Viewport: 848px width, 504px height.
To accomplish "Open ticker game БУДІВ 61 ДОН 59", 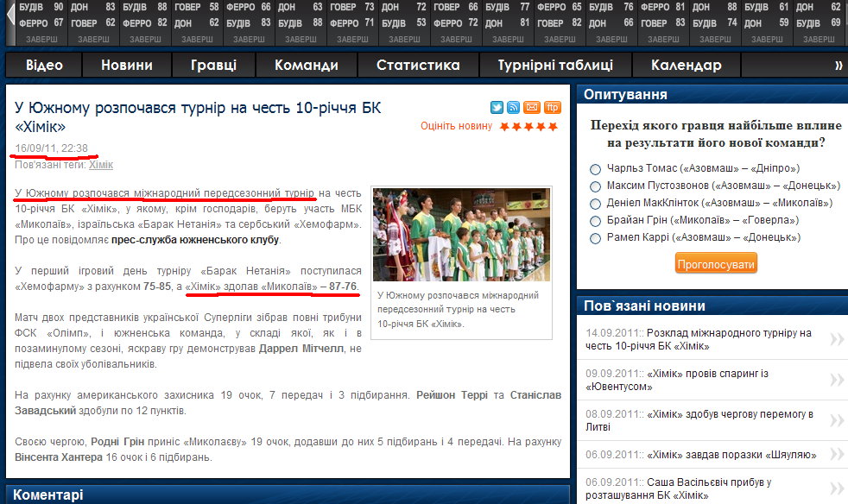I will pyautogui.click(x=767, y=22).
